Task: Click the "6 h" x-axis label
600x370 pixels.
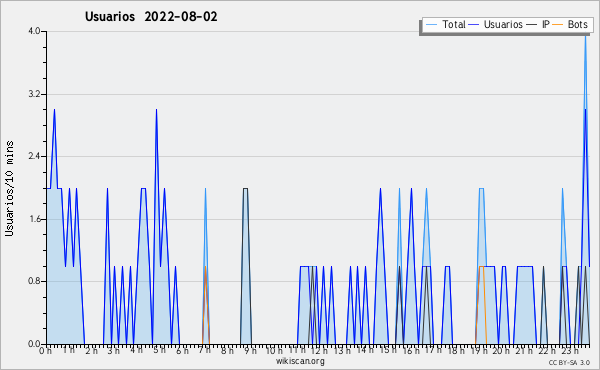Action: coord(182,351)
